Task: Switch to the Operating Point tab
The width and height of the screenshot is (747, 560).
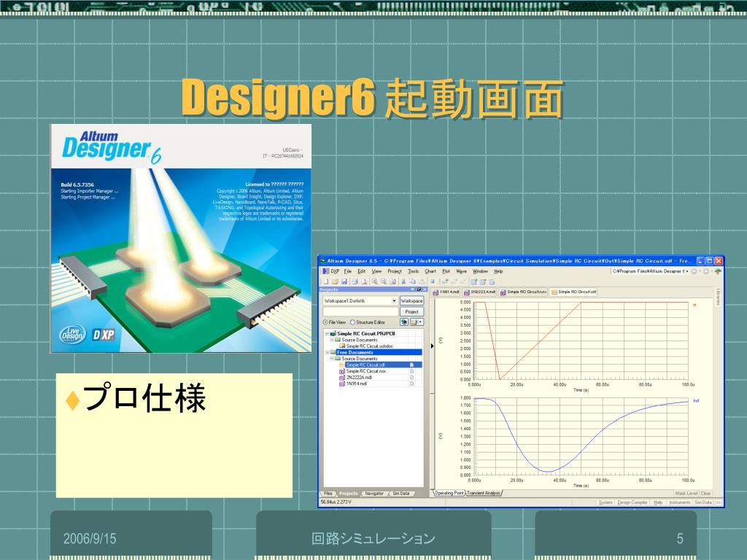Action: click(x=449, y=493)
